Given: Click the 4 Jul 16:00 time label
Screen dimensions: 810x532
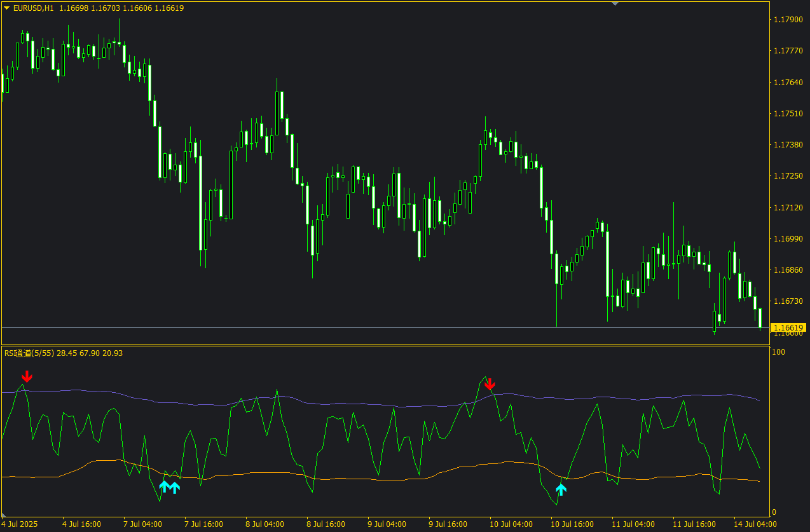Looking at the screenshot, I should (83, 524).
